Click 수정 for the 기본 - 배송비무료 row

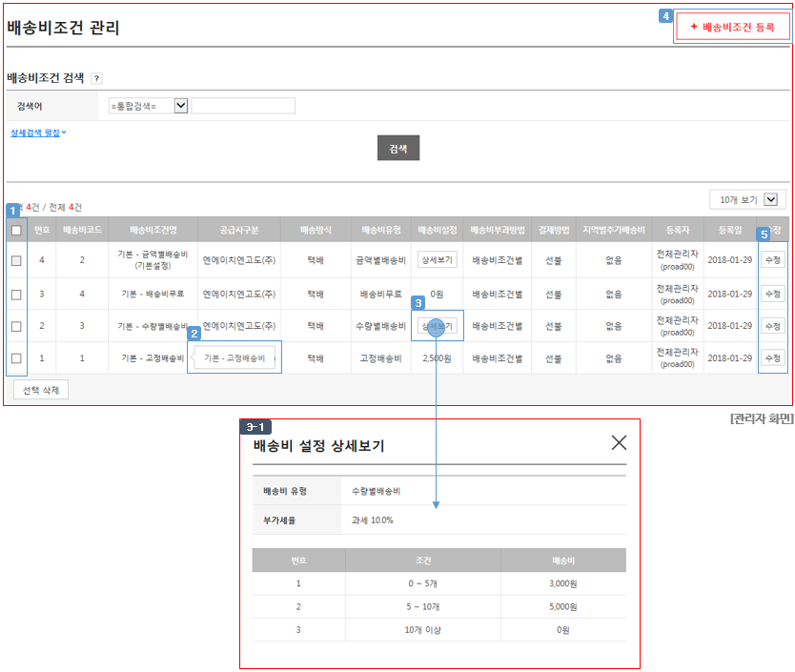tap(773, 294)
